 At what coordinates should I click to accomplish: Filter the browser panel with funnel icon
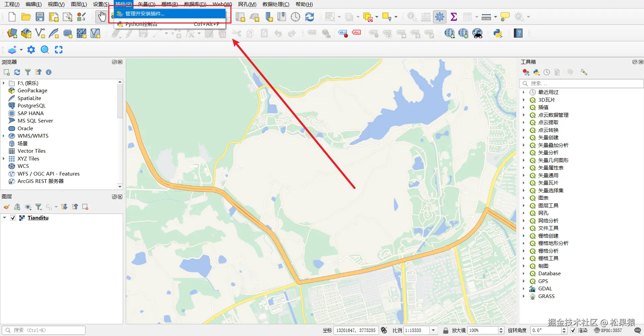tap(28, 72)
